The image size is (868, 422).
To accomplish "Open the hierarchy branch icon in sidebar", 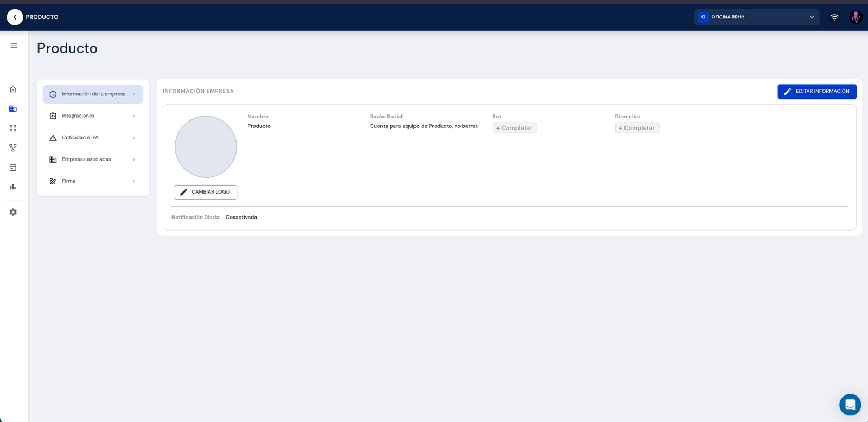I will 13,148.
